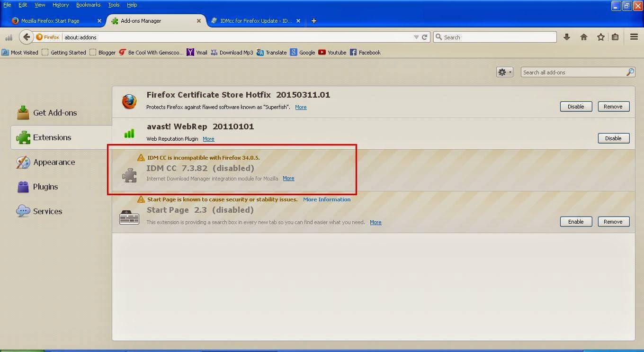Select Appearance in the add-ons sidebar
This screenshot has width=644, height=352.
54,162
